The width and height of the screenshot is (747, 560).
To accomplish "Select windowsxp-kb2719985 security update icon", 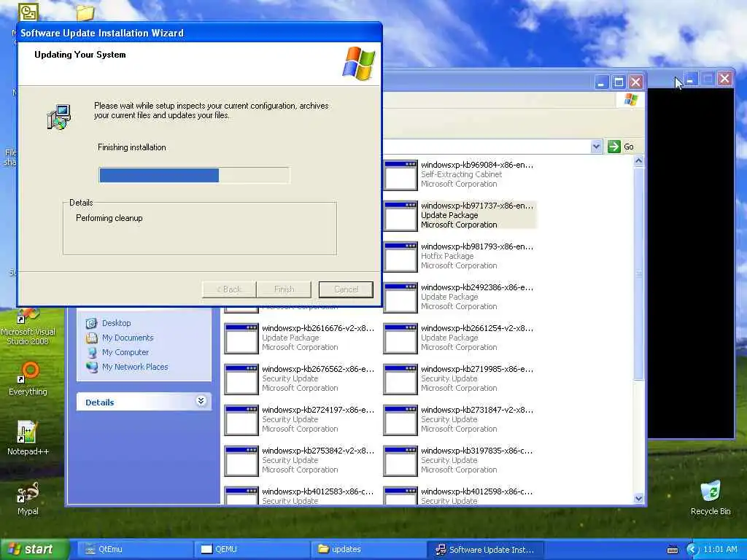I will pyautogui.click(x=400, y=379).
